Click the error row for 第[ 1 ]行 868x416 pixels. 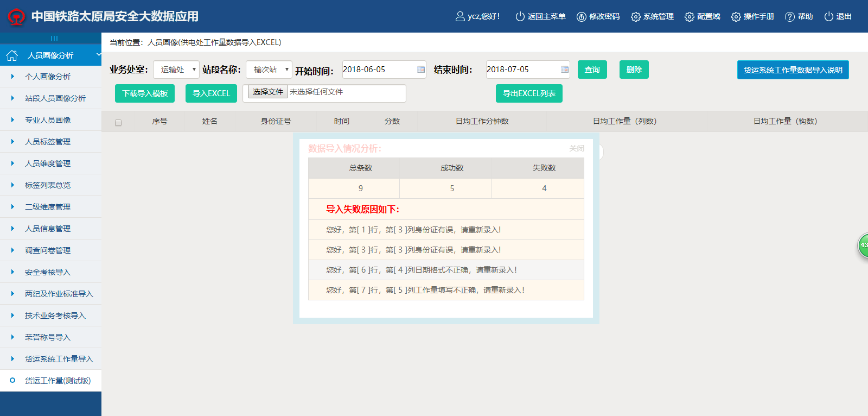(446, 230)
